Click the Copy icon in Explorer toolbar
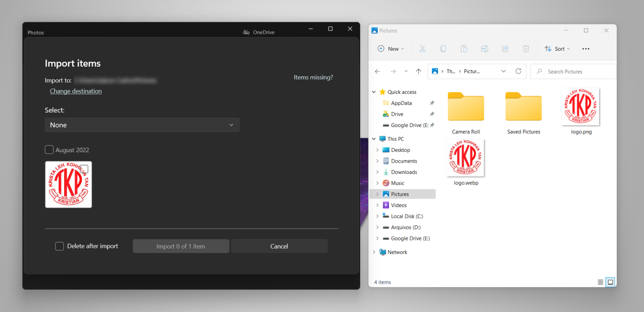 pos(443,49)
